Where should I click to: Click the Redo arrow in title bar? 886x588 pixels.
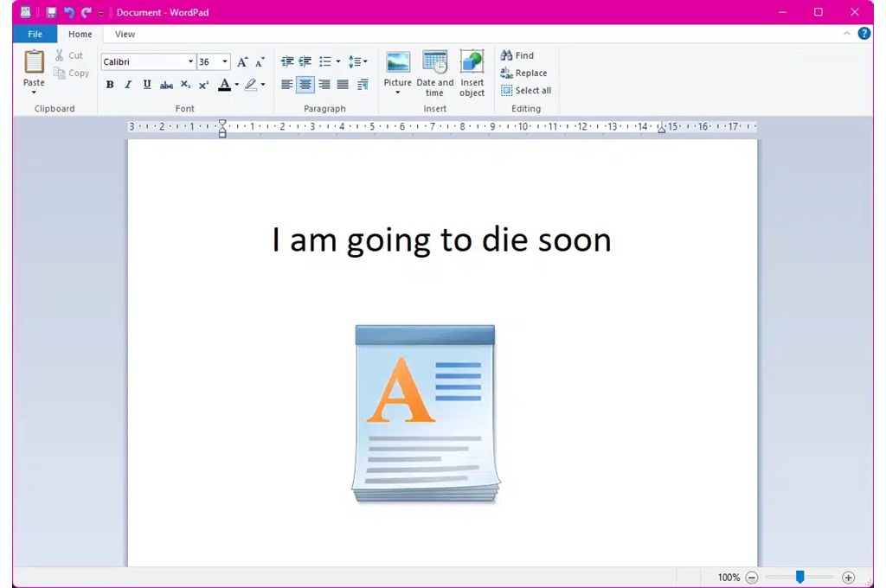pos(86,12)
